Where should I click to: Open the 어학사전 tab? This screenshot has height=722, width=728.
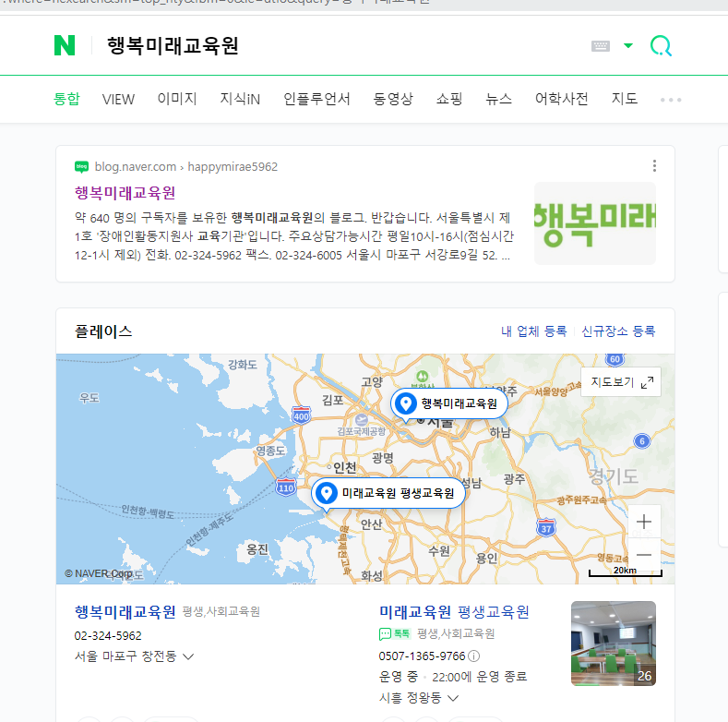tap(561, 99)
